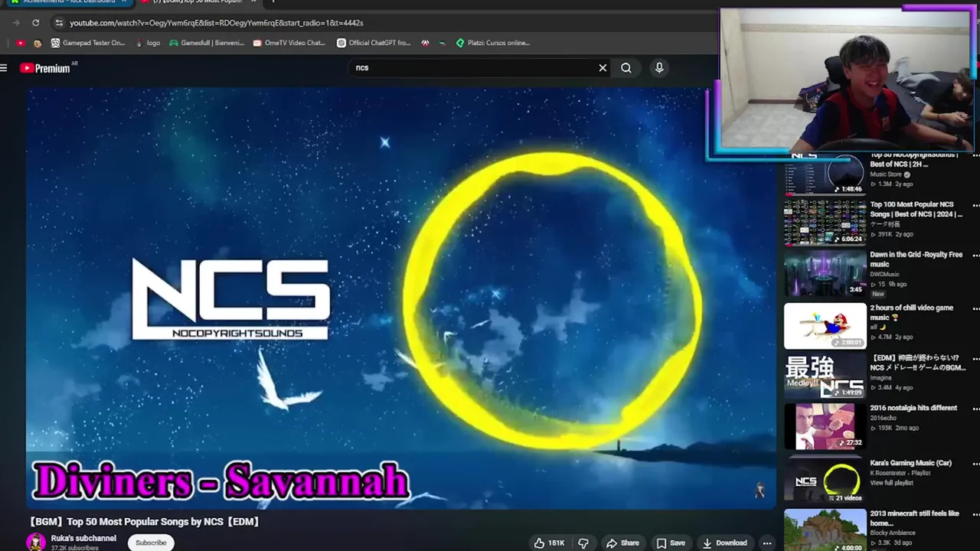Image resolution: width=980 pixels, height=551 pixels.
Task: Click the video title Top 50 Most Popular Songs
Action: (x=145, y=522)
